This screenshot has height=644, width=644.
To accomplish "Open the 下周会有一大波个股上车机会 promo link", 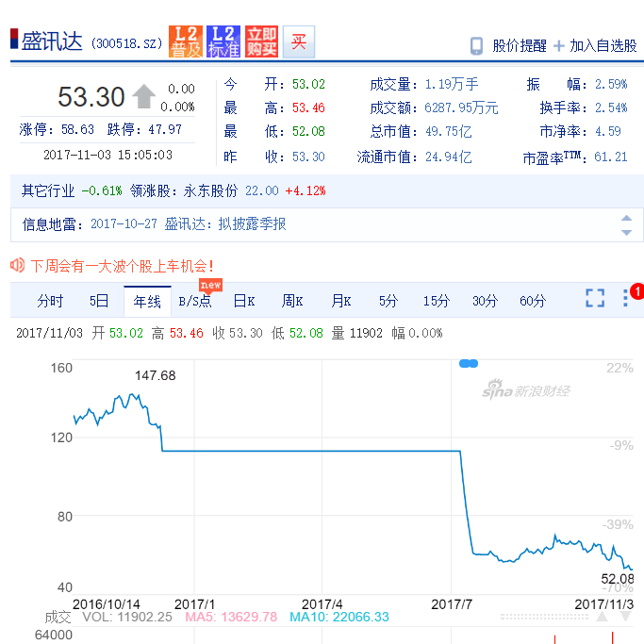I will 123,266.
